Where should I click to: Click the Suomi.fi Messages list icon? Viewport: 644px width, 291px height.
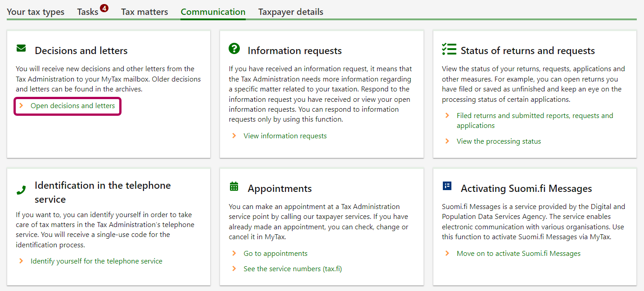(447, 186)
